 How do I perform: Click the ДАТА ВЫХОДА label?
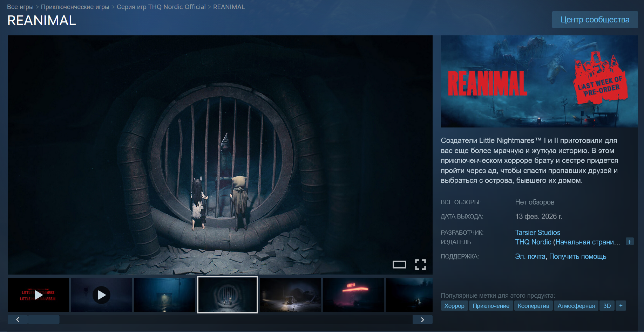coord(462,217)
